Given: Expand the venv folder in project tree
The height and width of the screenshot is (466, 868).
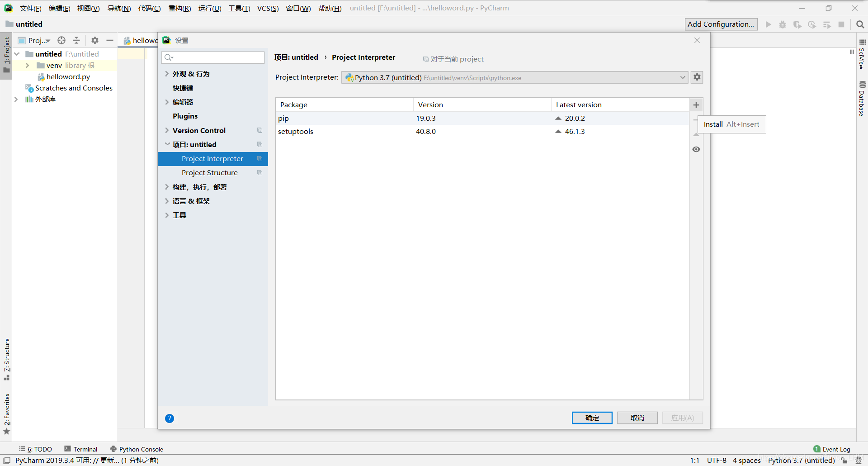Looking at the screenshot, I should point(27,65).
